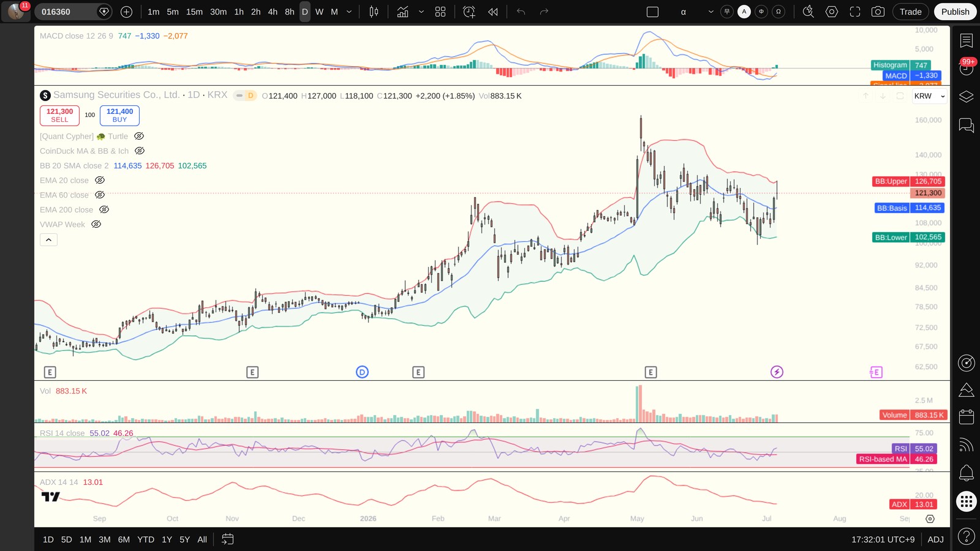Click the blue D dividend marker
Viewport: 980px width, 551px height.
coord(362,372)
